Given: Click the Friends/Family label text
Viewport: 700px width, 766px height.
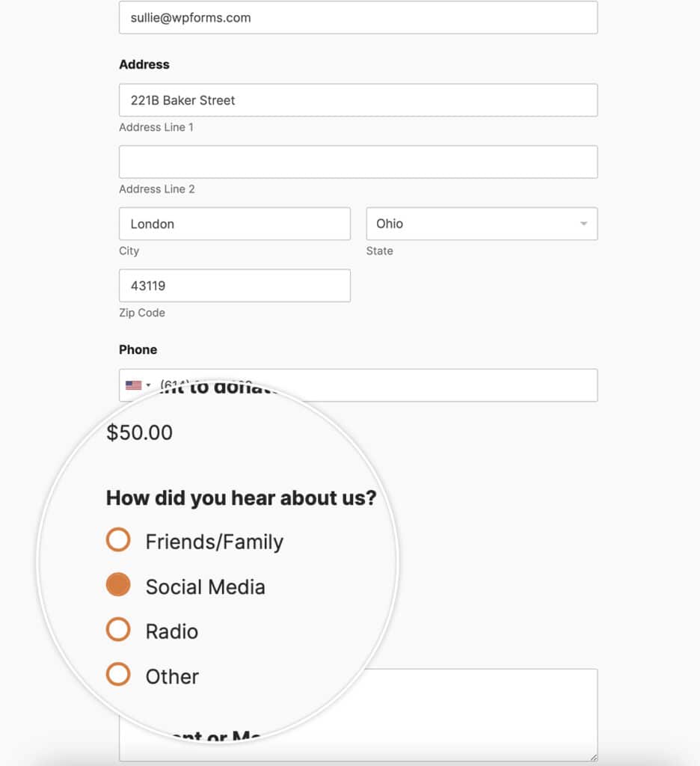Looking at the screenshot, I should point(215,542).
